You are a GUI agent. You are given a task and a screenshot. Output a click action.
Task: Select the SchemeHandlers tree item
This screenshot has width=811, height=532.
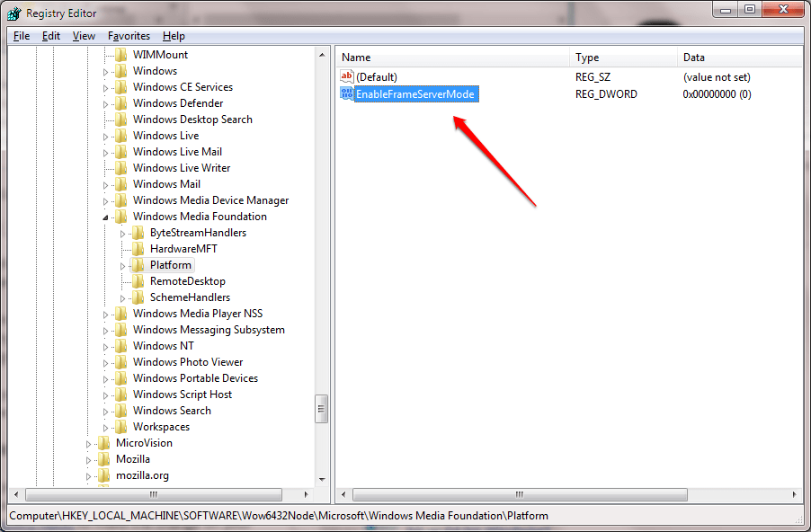point(189,297)
